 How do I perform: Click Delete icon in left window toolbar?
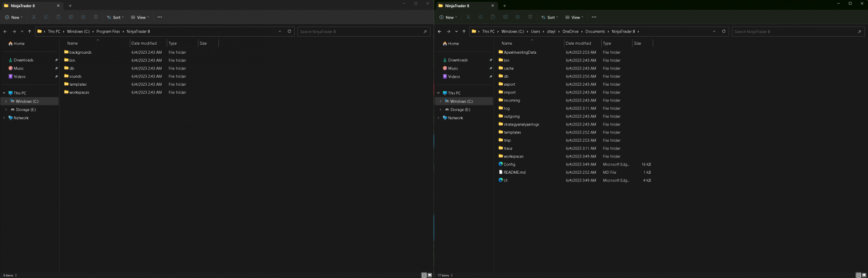96,17
